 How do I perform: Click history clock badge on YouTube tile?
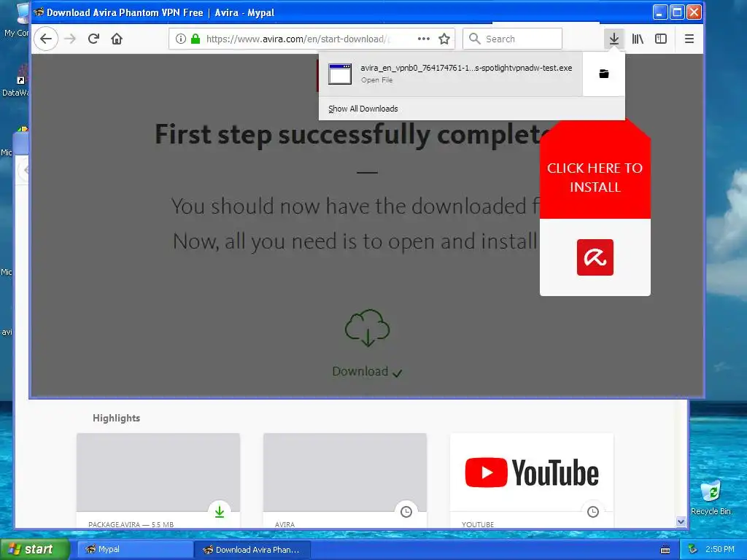click(592, 512)
